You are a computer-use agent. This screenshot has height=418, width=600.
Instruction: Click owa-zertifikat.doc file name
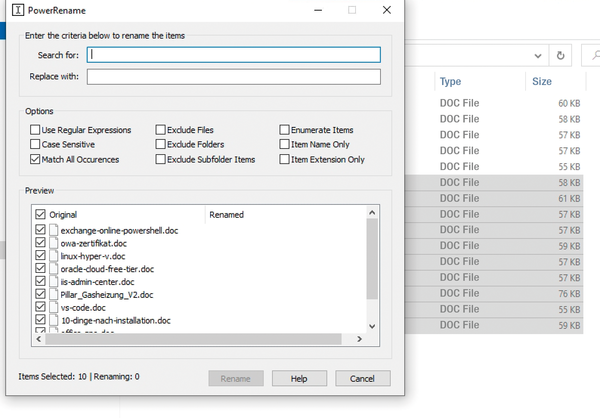pyautogui.click(x=93, y=243)
